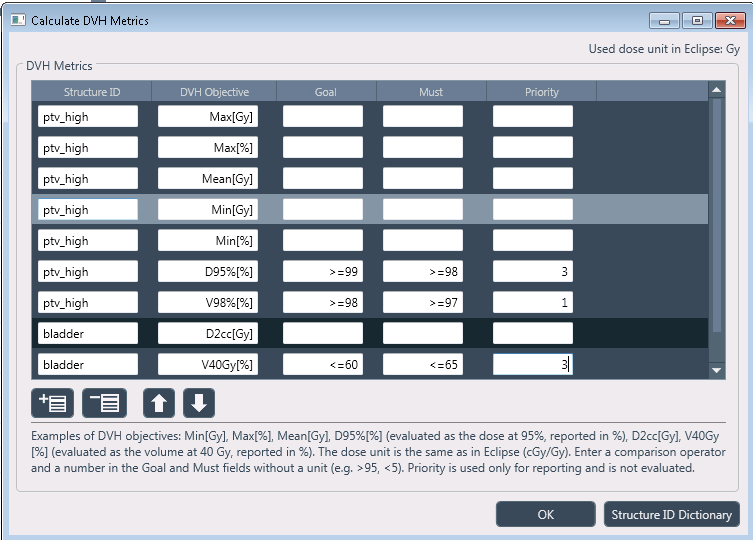The image size is (753, 540).
Task: Click the Must column header
Action: pyautogui.click(x=431, y=92)
